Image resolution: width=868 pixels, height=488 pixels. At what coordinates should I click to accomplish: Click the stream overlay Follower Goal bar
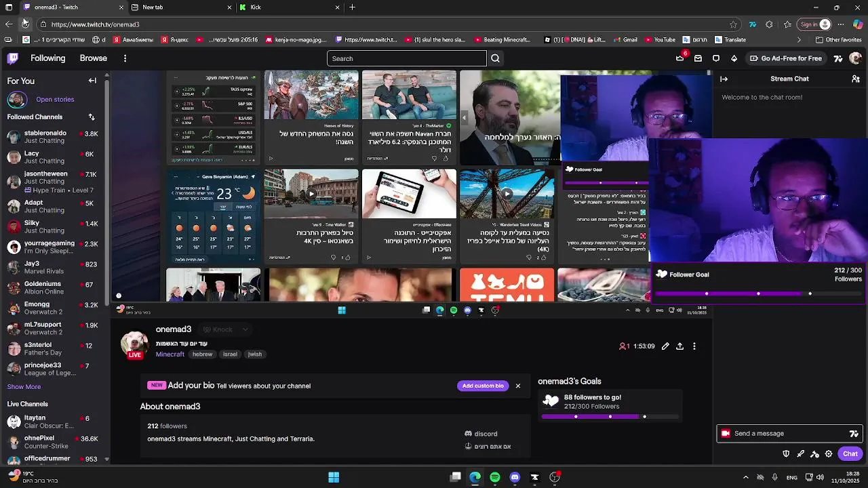(757, 293)
